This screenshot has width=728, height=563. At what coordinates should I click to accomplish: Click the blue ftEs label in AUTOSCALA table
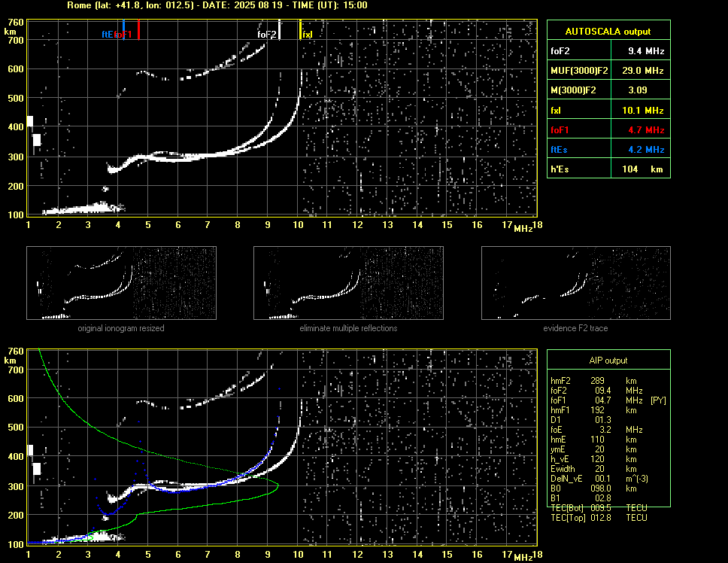(559, 150)
